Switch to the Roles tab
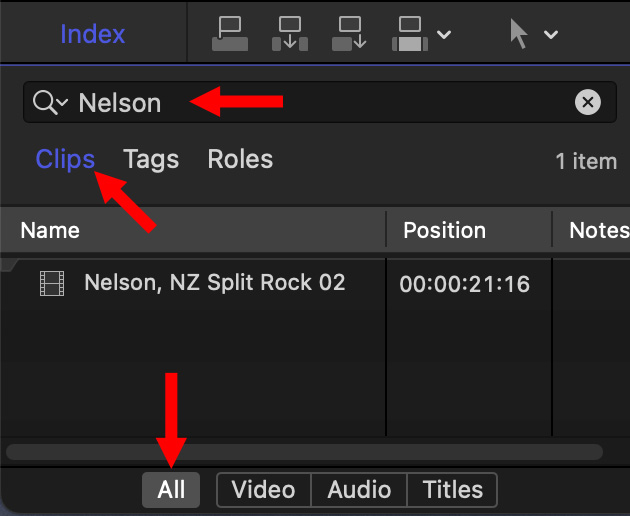The height and width of the screenshot is (516, 630). [x=240, y=160]
